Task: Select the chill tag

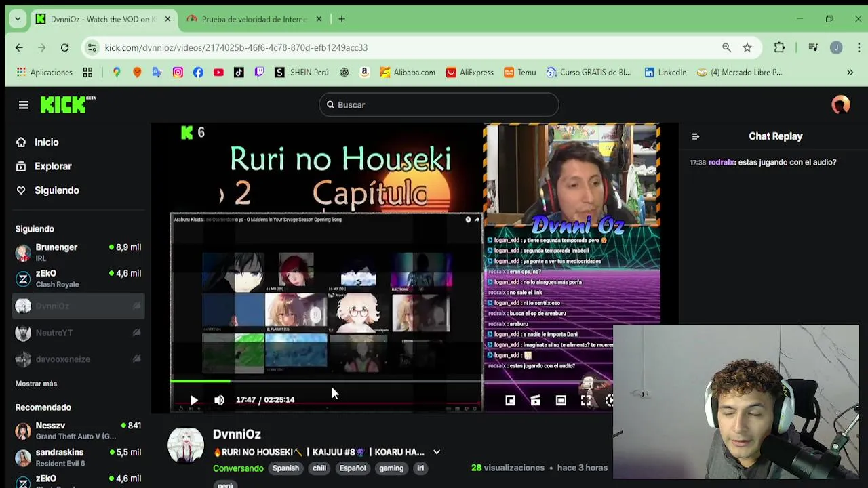Action: (x=319, y=468)
